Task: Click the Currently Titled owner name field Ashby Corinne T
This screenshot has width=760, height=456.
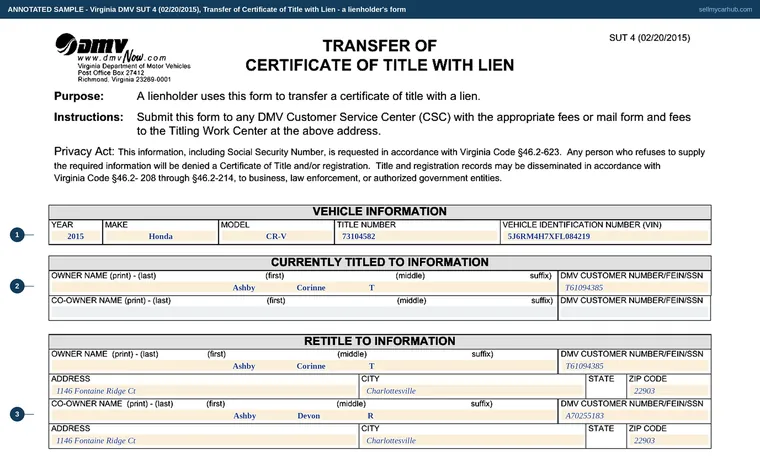Action: (303, 288)
